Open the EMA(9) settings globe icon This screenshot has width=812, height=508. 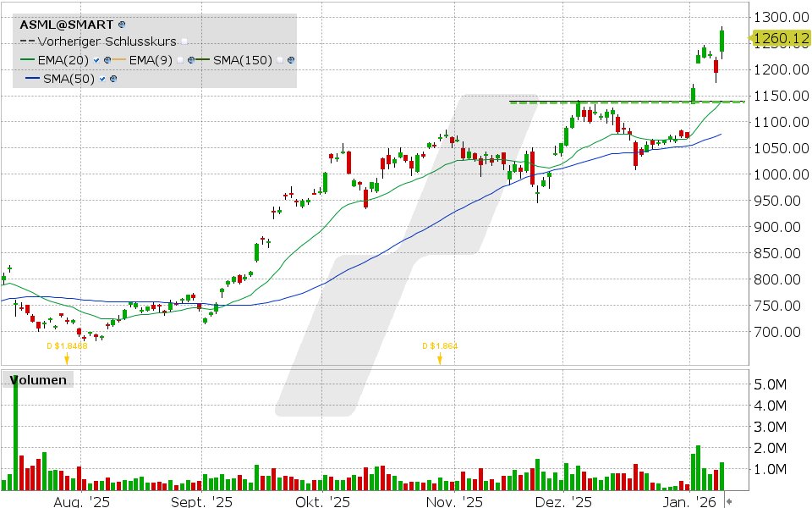191,59
